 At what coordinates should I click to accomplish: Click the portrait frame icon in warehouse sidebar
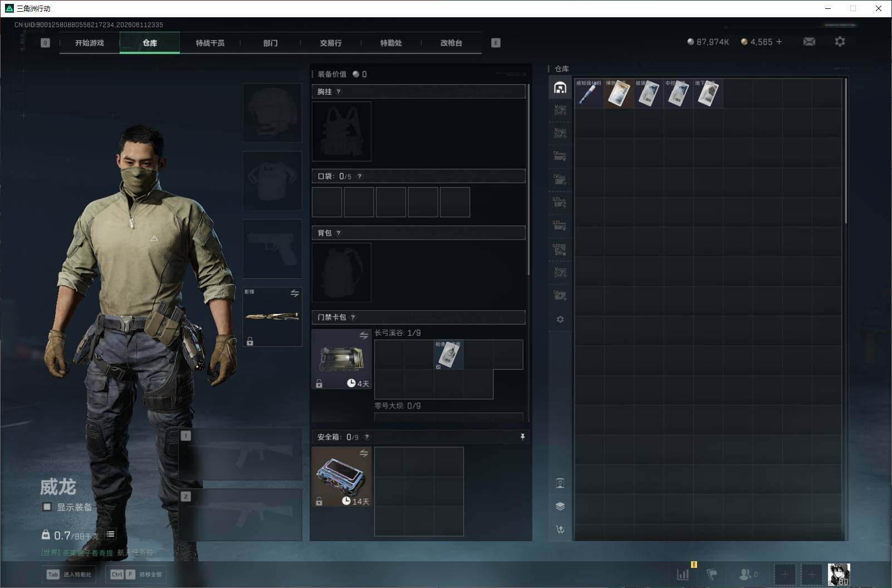[x=560, y=483]
